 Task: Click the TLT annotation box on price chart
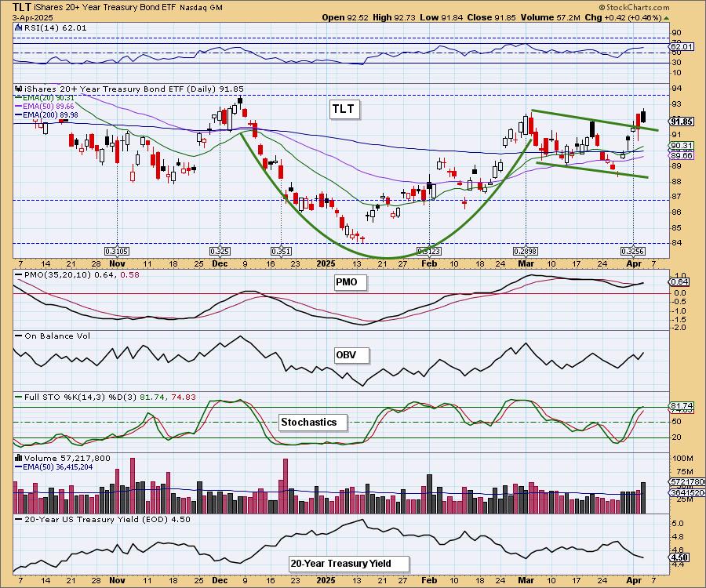[344, 109]
